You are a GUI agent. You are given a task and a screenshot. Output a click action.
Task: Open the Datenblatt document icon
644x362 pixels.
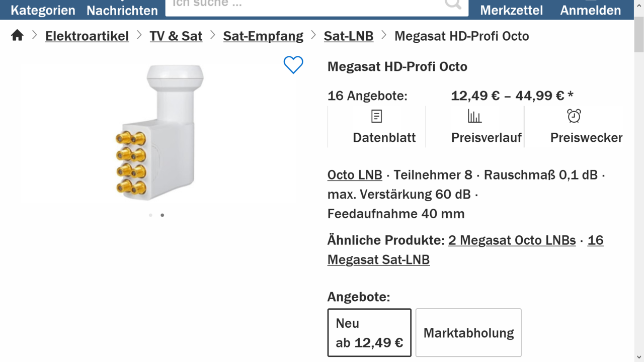click(x=376, y=116)
